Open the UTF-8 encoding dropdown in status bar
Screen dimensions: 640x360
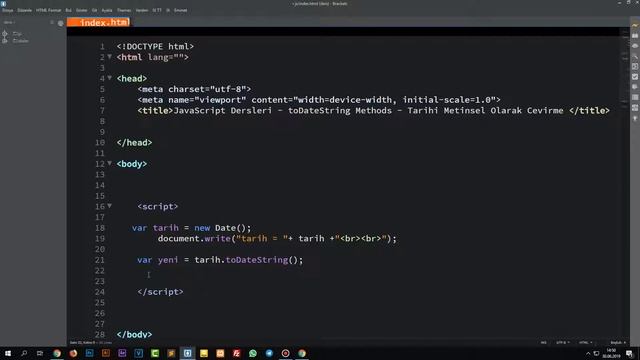tap(563, 342)
